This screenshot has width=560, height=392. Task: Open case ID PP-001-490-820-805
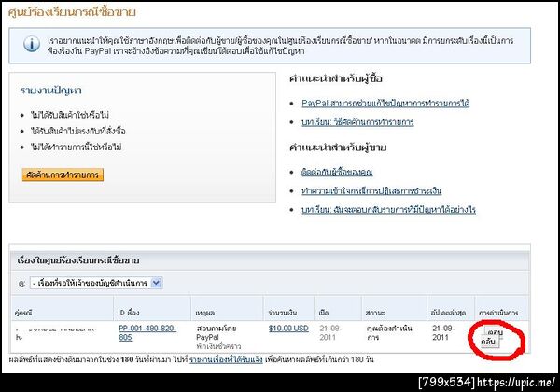[147, 333]
